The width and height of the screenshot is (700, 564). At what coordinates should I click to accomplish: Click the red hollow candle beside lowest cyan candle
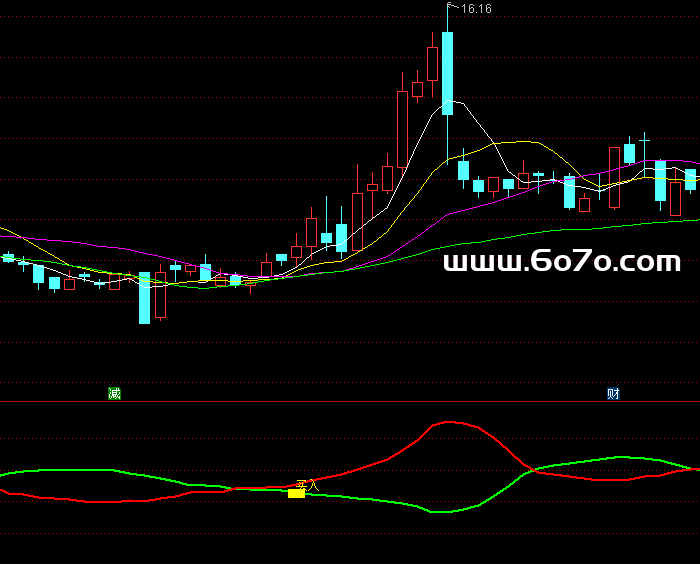(x=160, y=294)
